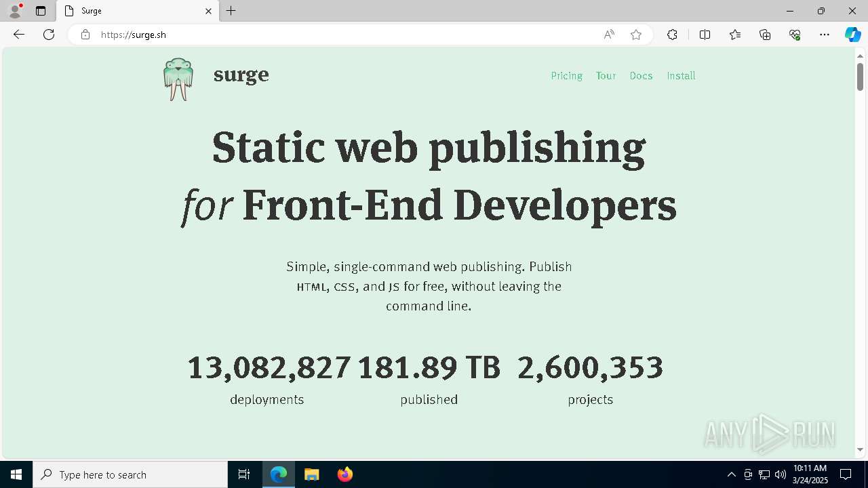Click the vertical scrollbar thumb
This screenshot has width=868, height=488.
tap(860, 77)
